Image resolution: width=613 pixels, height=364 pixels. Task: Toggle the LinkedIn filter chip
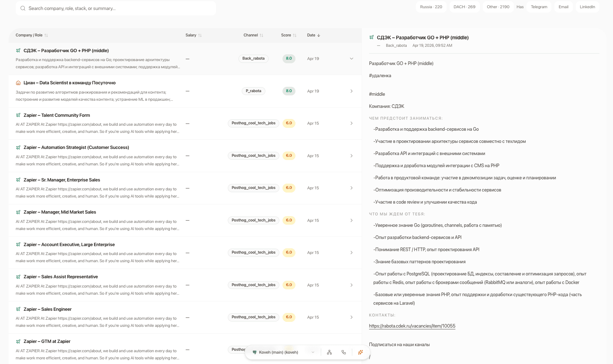coord(587,6)
